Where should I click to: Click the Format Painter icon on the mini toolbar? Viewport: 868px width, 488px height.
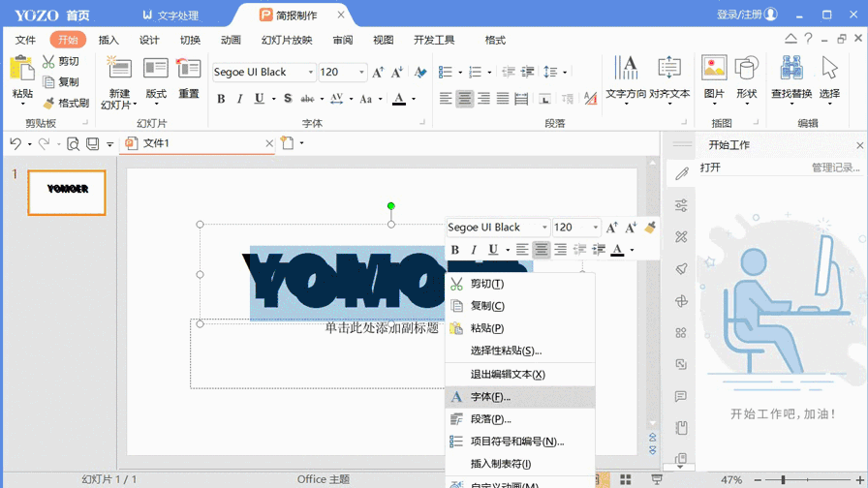[x=650, y=228]
